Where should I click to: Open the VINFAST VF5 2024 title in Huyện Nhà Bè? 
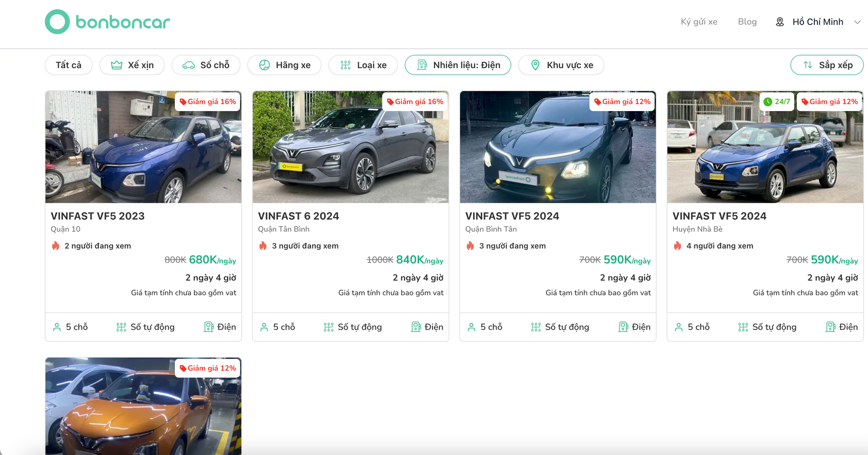[x=720, y=216]
